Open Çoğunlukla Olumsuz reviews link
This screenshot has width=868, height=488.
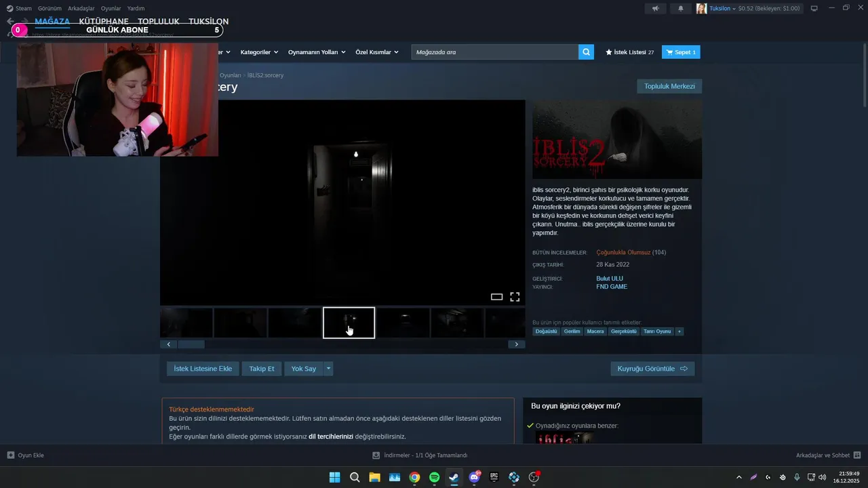point(623,252)
